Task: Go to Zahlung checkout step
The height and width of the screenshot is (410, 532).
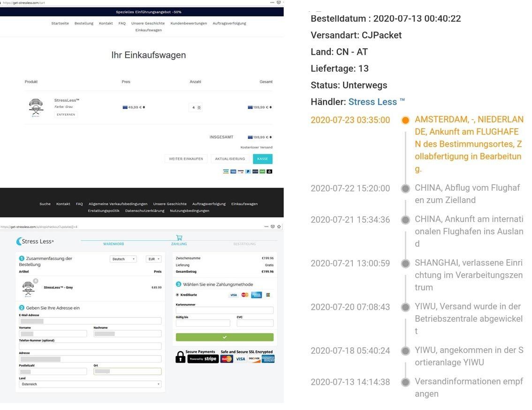Action: (x=179, y=244)
